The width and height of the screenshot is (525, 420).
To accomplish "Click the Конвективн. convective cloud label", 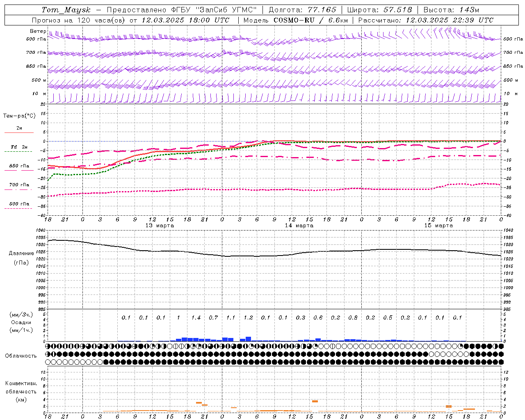I will coord(21,383).
